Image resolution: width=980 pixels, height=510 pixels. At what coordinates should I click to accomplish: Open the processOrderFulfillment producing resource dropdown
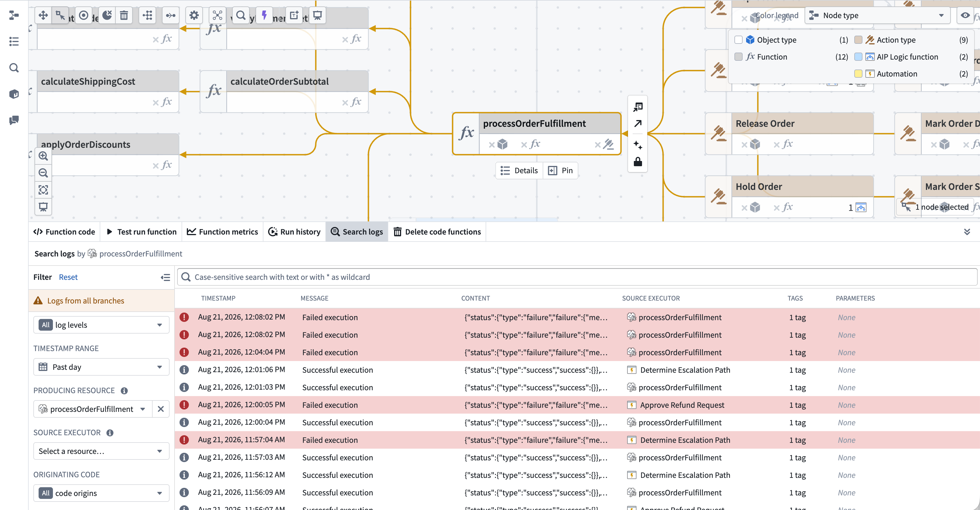[x=93, y=409]
